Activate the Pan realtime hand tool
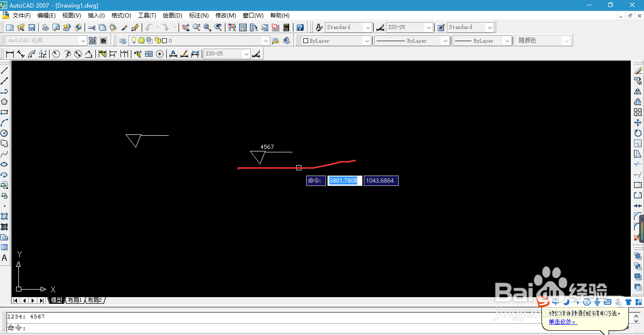 [186, 27]
